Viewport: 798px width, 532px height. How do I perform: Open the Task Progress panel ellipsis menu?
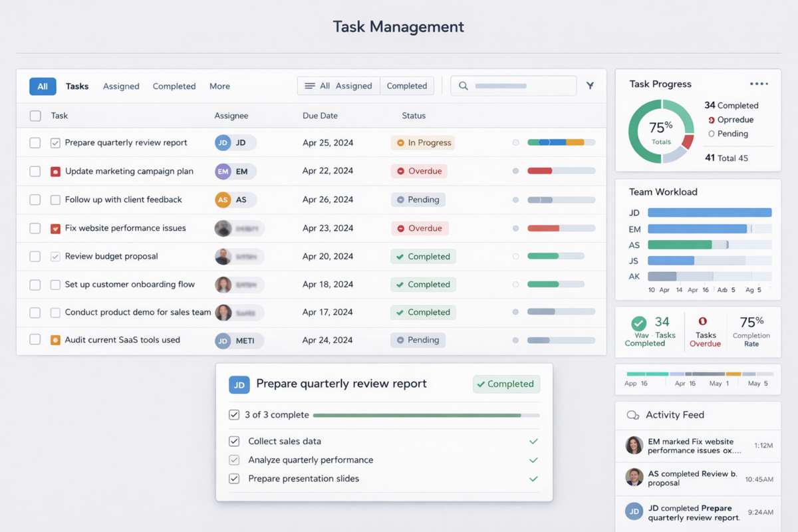[x=758, y=83]
